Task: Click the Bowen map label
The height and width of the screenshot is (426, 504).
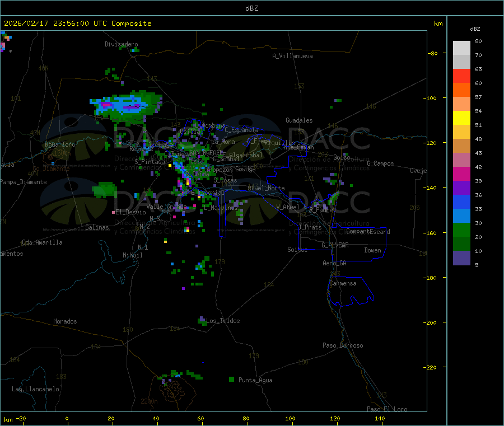Action: pos(373,250)
